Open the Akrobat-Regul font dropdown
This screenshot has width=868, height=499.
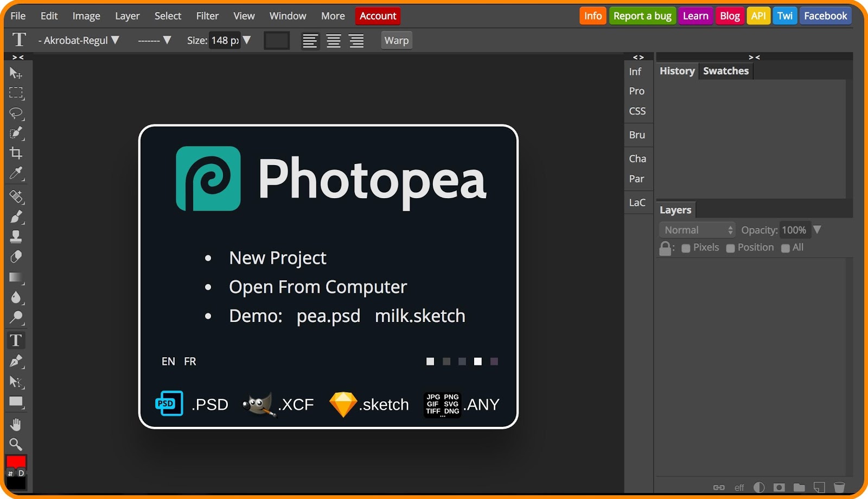click(79, 40)
